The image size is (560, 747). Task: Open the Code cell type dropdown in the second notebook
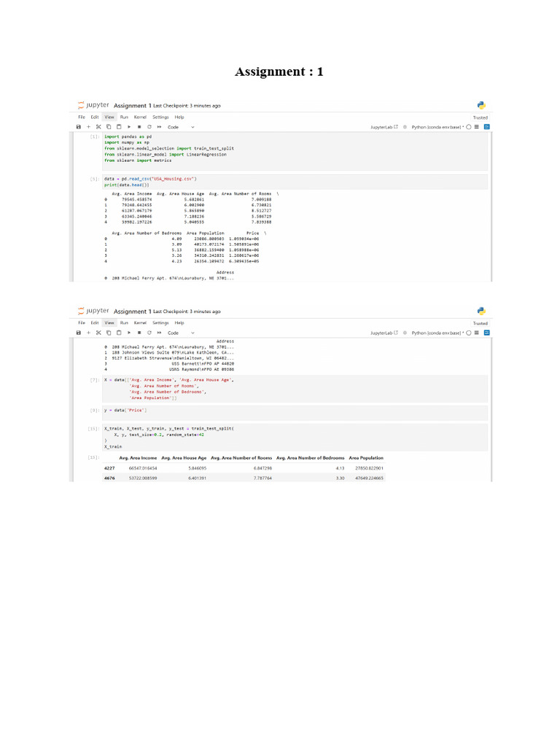point(181,333)
